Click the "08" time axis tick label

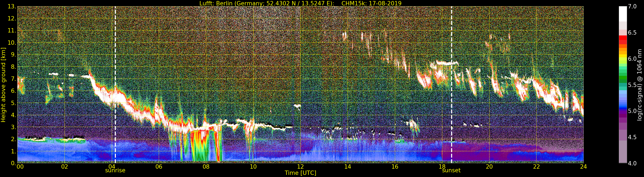click(206, 167)
